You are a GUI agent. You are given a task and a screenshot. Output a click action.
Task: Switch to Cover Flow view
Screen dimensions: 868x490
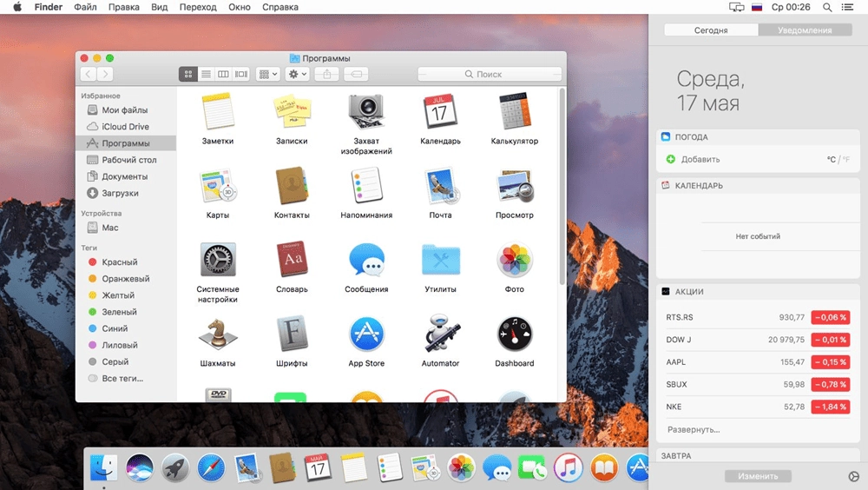point(241,74)
